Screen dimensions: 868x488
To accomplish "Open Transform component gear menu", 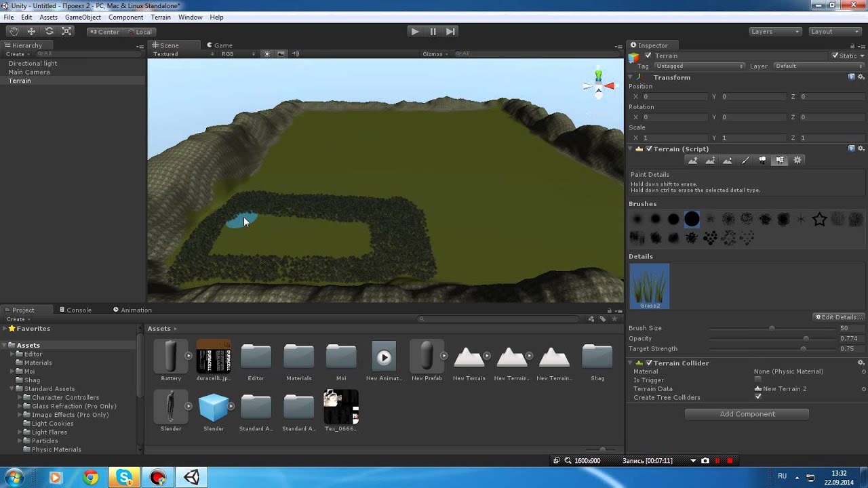I will [x=861, y=77].
